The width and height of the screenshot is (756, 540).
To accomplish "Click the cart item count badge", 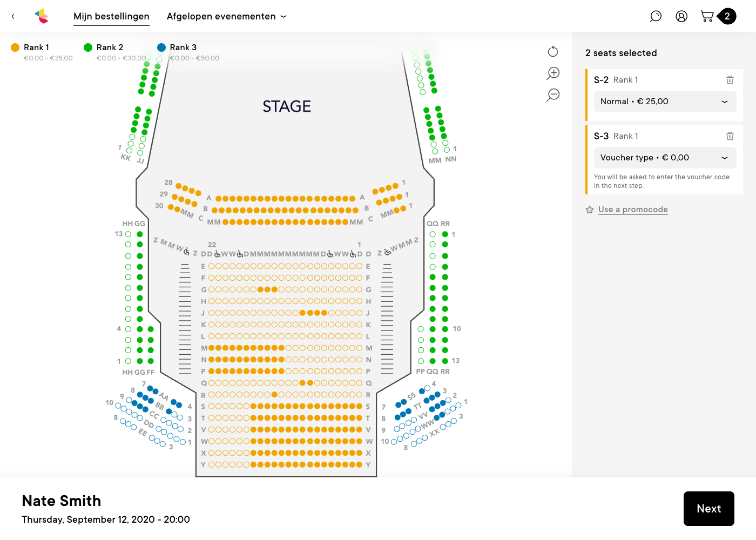I will click(727, 16).
